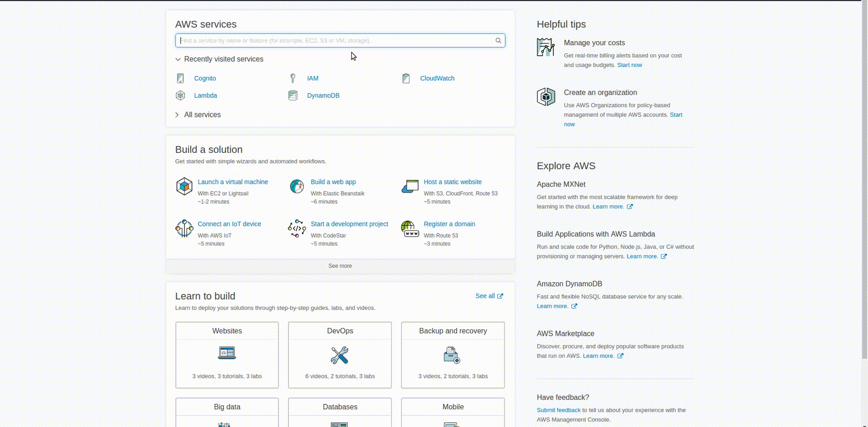
Task: Click the search magnifier icon
Action: pos(498,40)
